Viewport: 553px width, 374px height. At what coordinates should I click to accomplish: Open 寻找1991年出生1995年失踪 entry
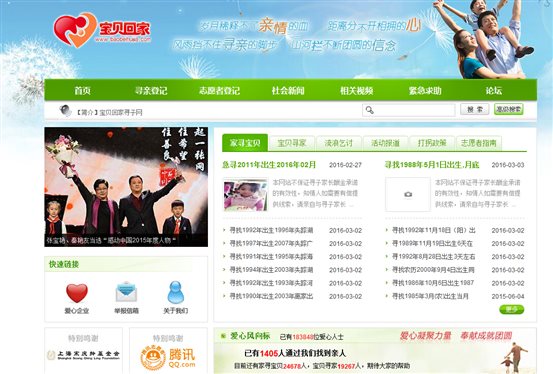pyautogui.click(x=271, y=257)
